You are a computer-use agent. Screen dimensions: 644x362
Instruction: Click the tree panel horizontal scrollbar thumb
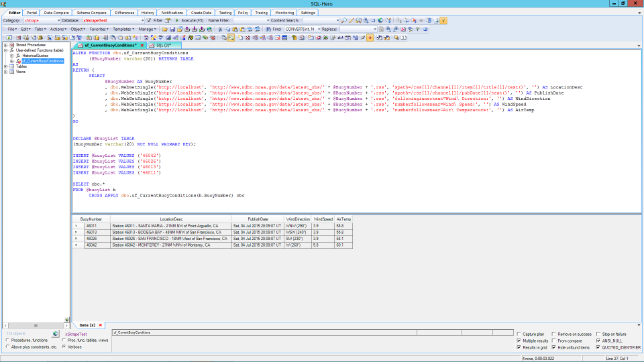[x=36, y=326]
